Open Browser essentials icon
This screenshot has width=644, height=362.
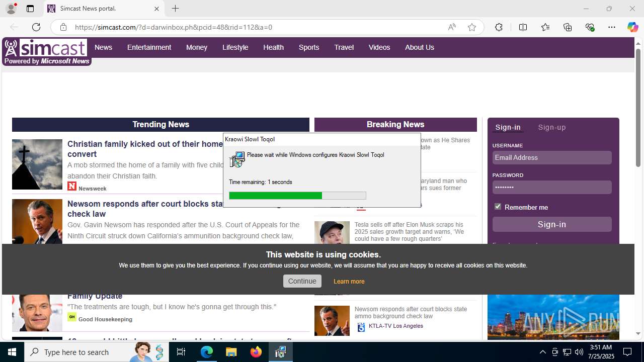coord(590,27)
